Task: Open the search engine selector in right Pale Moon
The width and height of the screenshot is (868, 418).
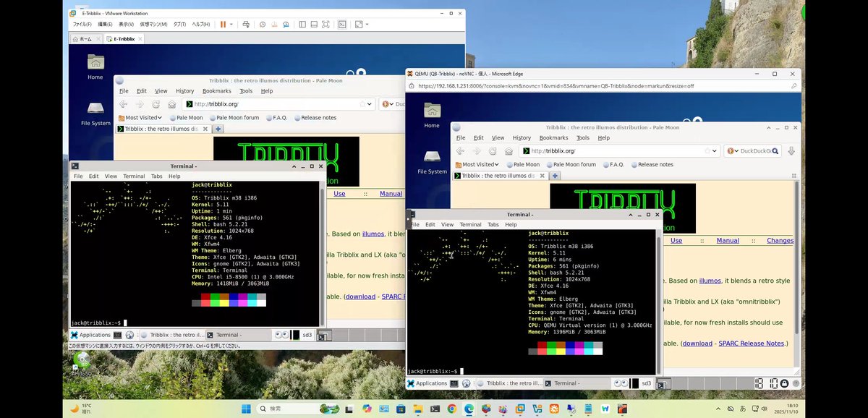Action: [x=732, y=150]
